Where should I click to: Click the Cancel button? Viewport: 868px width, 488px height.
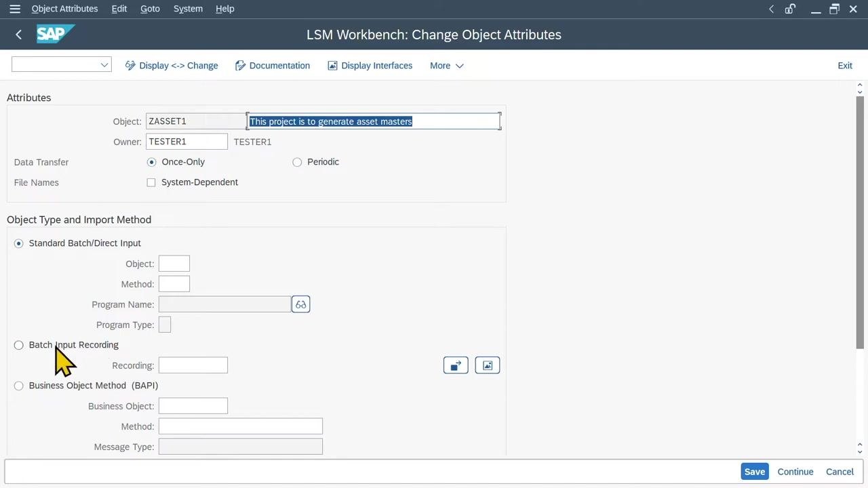[840, 472]
